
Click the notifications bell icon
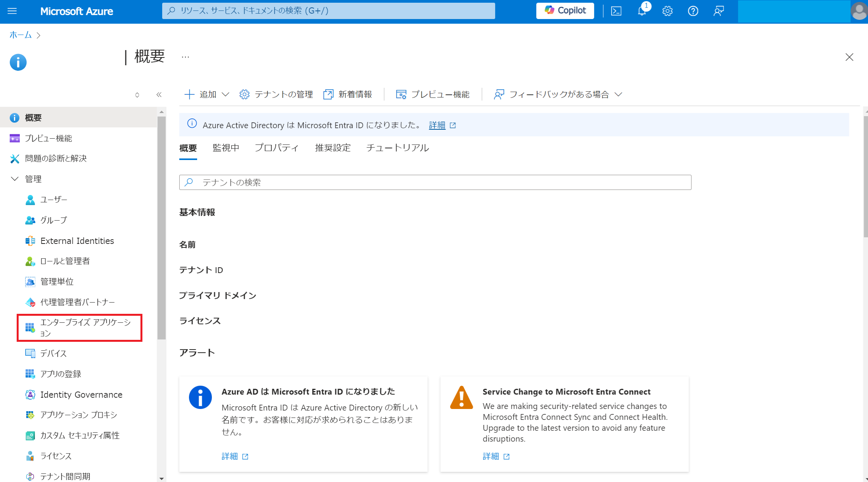[642, 11]
